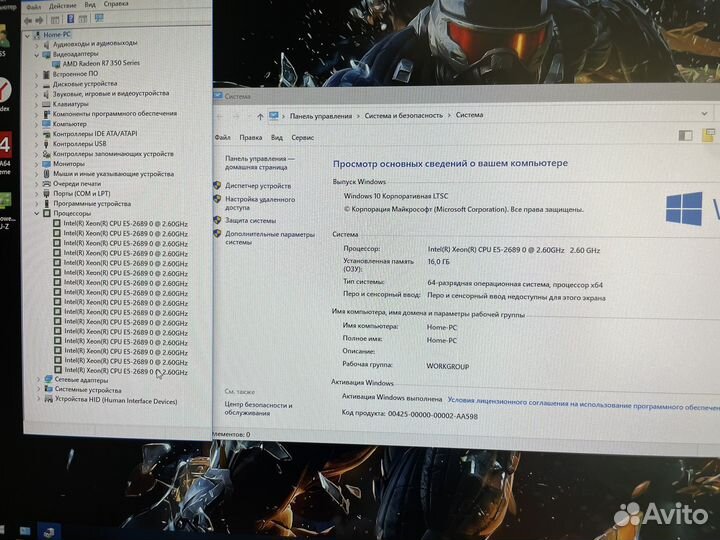Click the Мониторы category icon

[46, 164]
